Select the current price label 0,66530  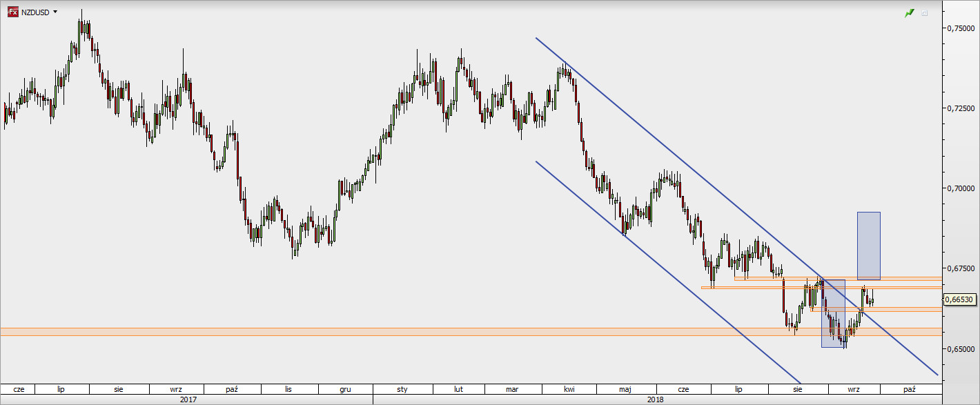960,299
